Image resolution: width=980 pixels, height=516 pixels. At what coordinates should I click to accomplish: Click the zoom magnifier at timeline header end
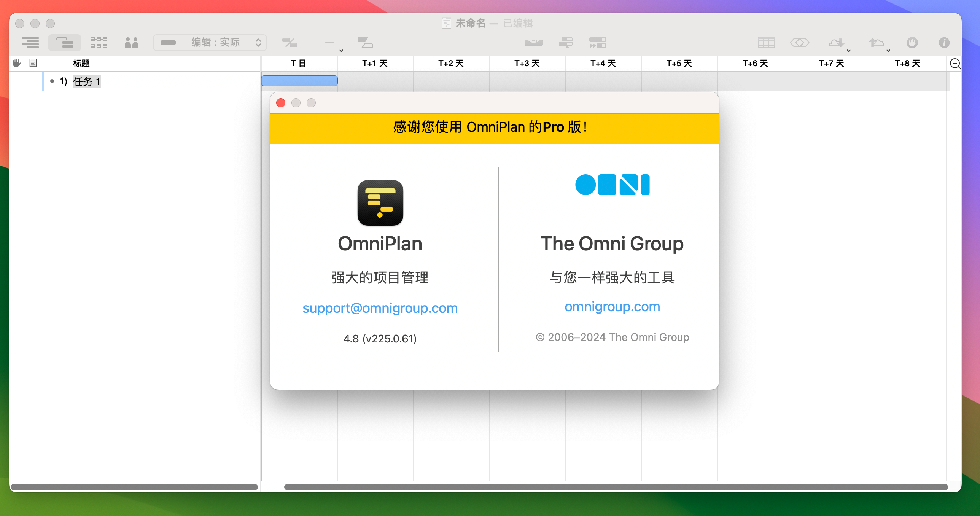coord(955,64)
